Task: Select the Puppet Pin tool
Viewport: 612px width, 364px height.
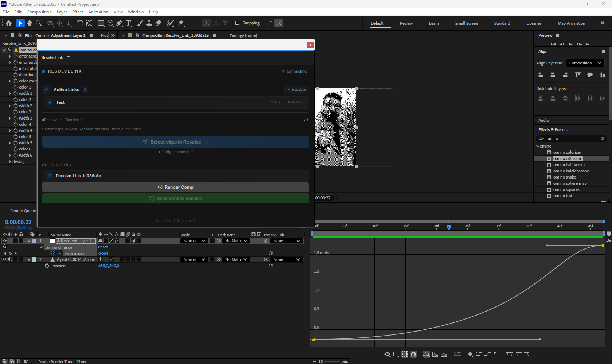Action: 181,23
